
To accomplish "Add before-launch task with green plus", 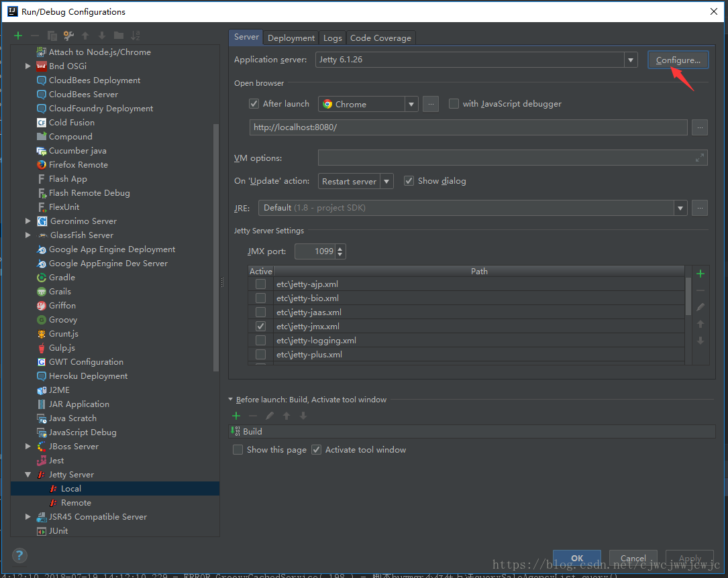I will [236, 416].
